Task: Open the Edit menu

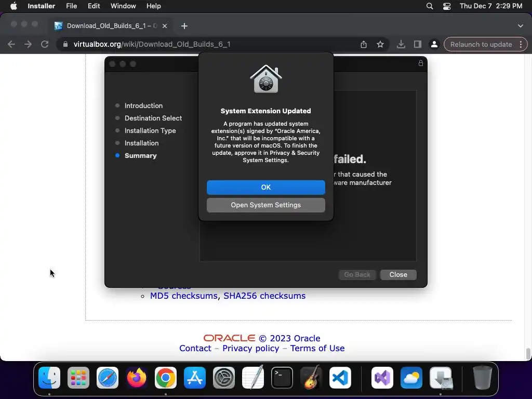Action: 94,6
